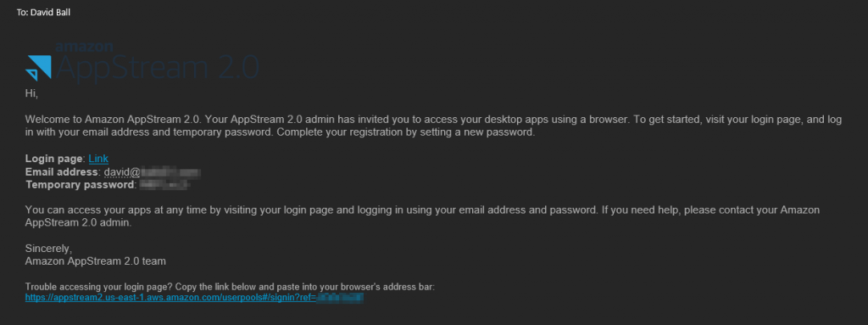Viewport: 868px width, 325px height.
Task: Click 'Amazon AppStream 2.0 team' signature
Action: click(95, 261)
